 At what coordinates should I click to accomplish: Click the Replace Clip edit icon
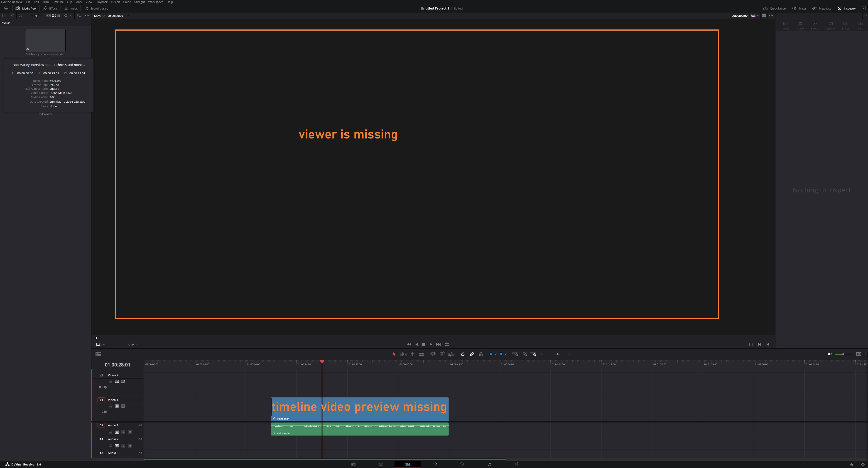451,354
